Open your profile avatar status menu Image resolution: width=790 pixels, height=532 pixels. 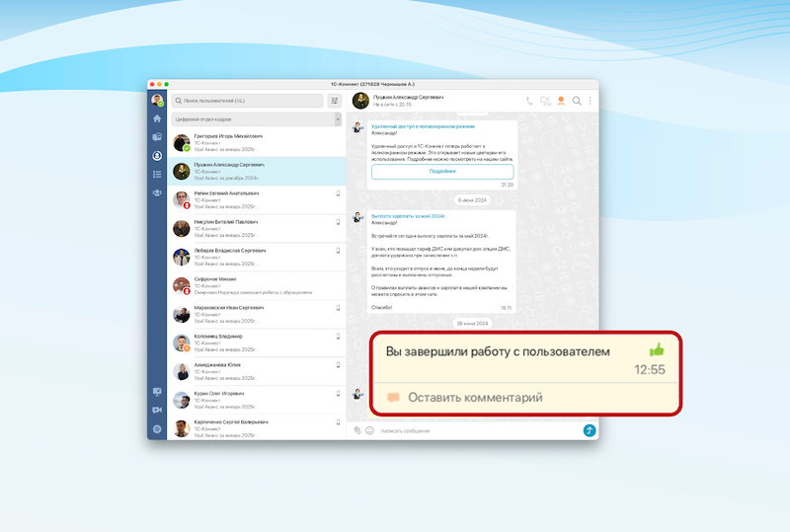[157, 101]
